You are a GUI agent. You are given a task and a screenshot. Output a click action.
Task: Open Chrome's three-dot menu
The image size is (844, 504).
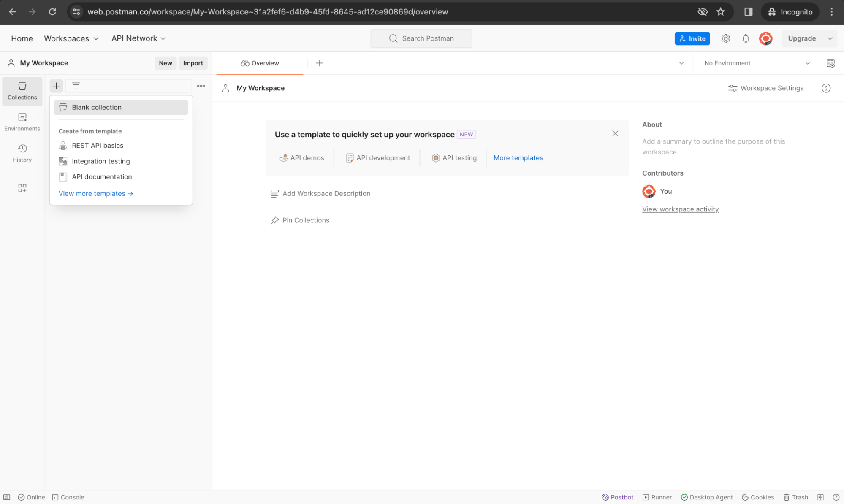point(831,12)
